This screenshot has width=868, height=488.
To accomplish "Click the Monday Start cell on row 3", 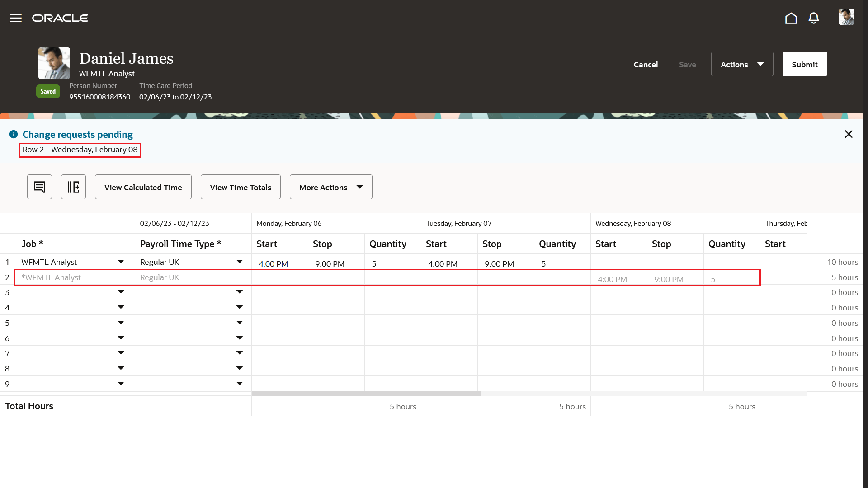I will click(279, 292).
